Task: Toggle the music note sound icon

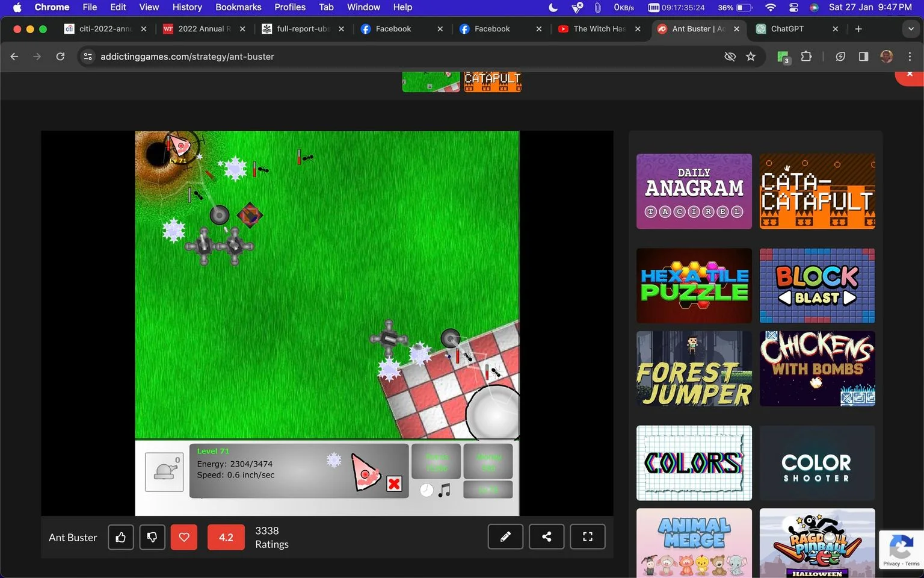Action: (x=445, y=490)
